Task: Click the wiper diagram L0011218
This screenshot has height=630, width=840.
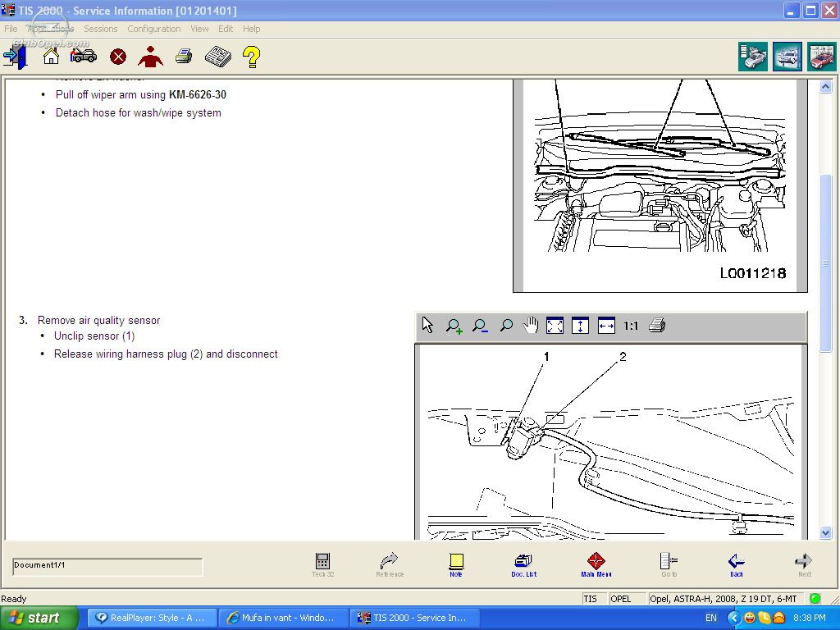Action: 660,185
